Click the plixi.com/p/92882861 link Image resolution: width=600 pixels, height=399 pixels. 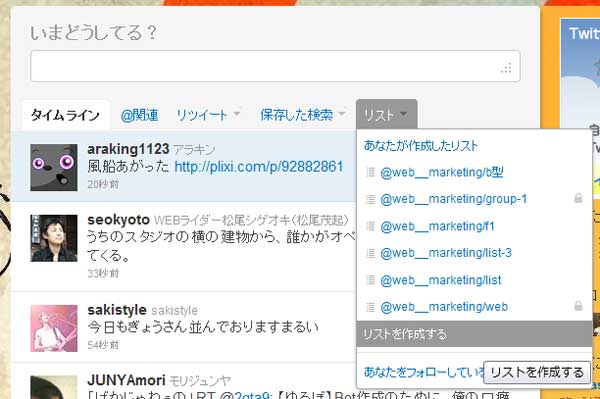[x=259, y=167]
